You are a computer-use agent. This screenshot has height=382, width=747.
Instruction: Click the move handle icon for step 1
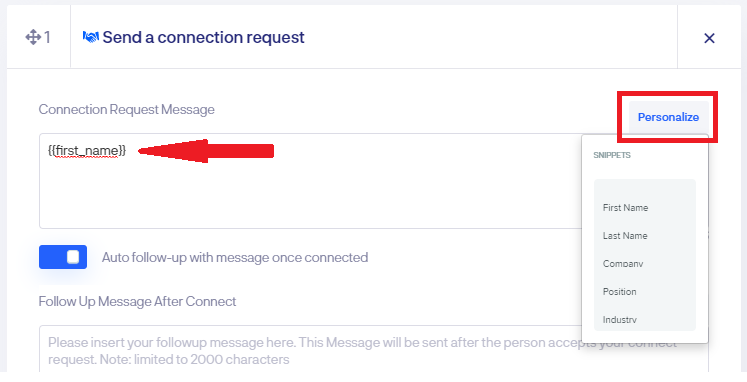point(33,37)
